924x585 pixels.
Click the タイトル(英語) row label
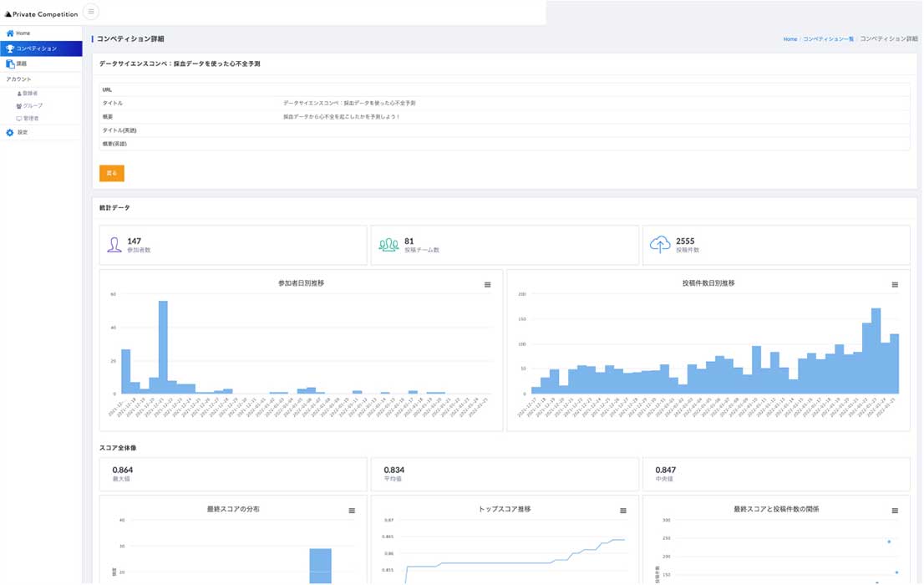(x=119, y=130)
